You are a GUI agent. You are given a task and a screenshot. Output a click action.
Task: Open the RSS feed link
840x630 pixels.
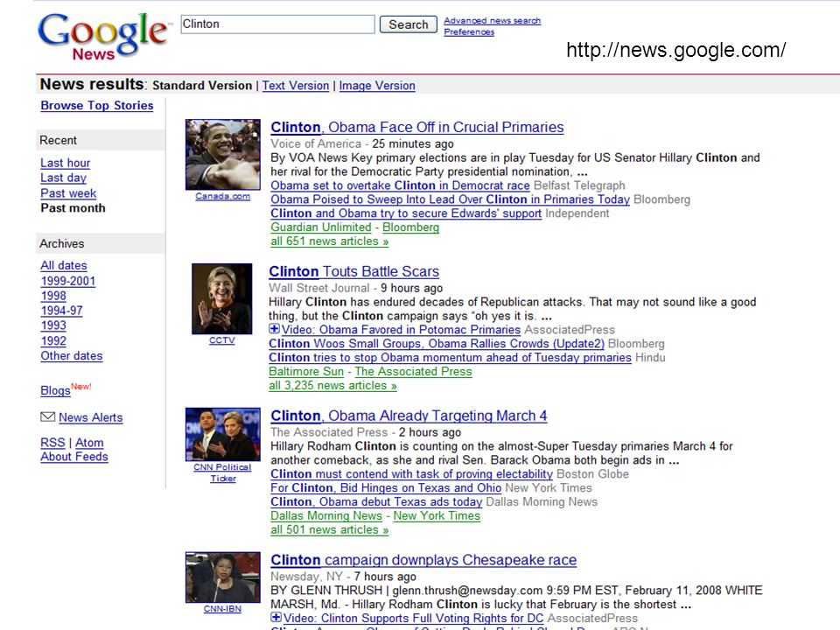[52, 443]
